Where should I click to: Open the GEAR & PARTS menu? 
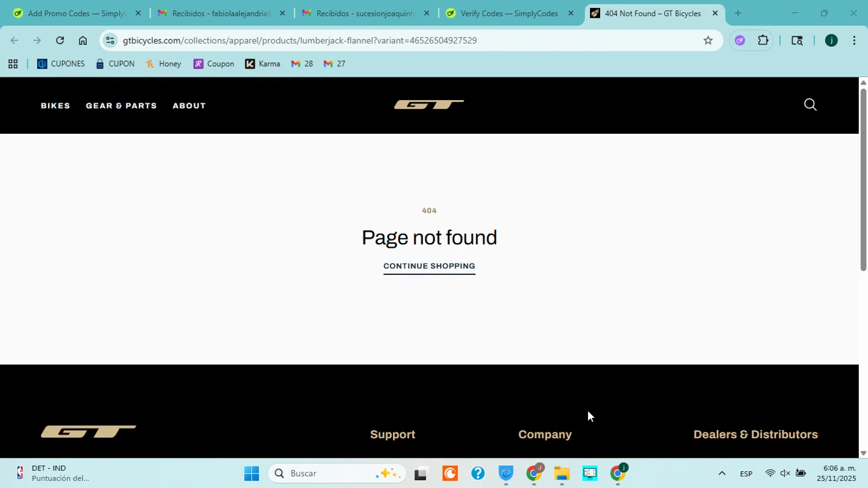[122, 106]
